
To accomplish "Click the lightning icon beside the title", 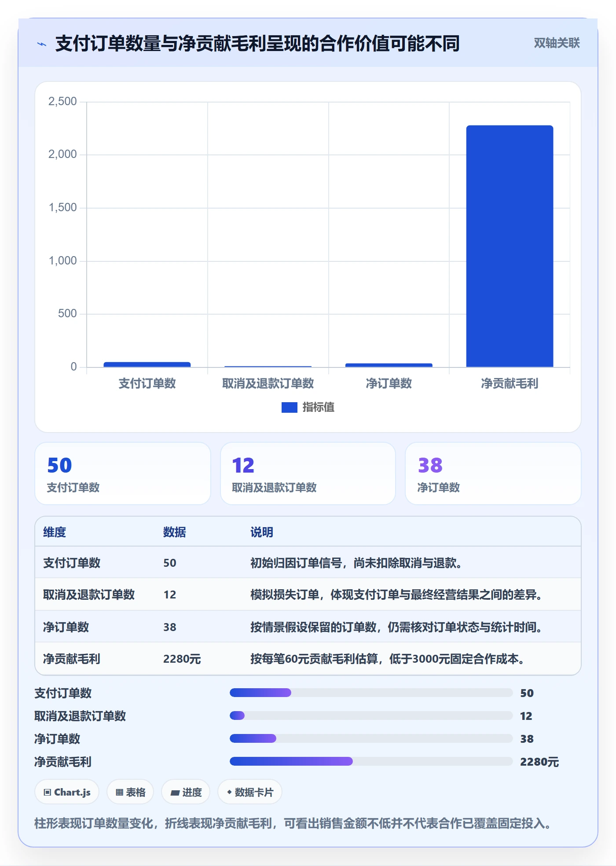I will coord(42,44).
